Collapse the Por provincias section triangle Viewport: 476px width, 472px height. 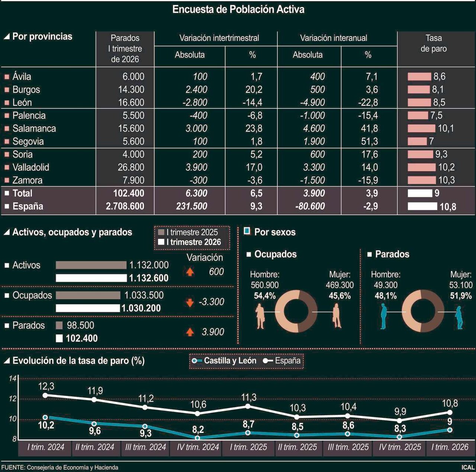pos(6,36)
